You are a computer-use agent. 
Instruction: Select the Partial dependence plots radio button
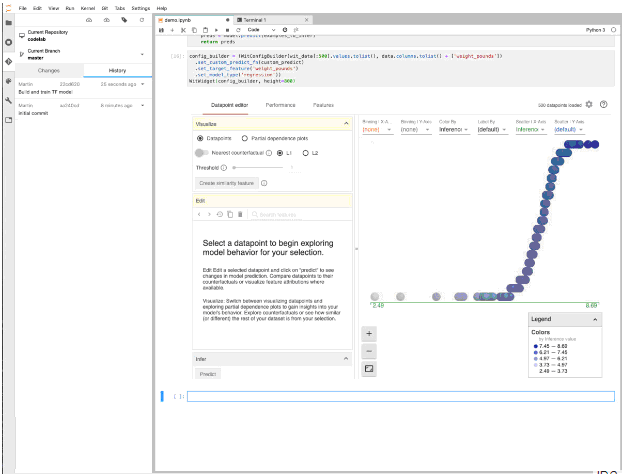tap(245, 138)
